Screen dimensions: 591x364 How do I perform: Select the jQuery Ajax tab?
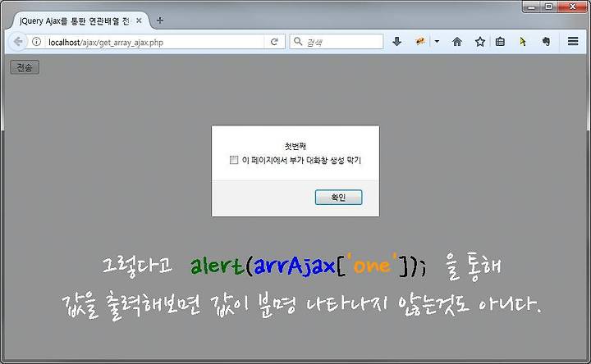pos(79,20)
